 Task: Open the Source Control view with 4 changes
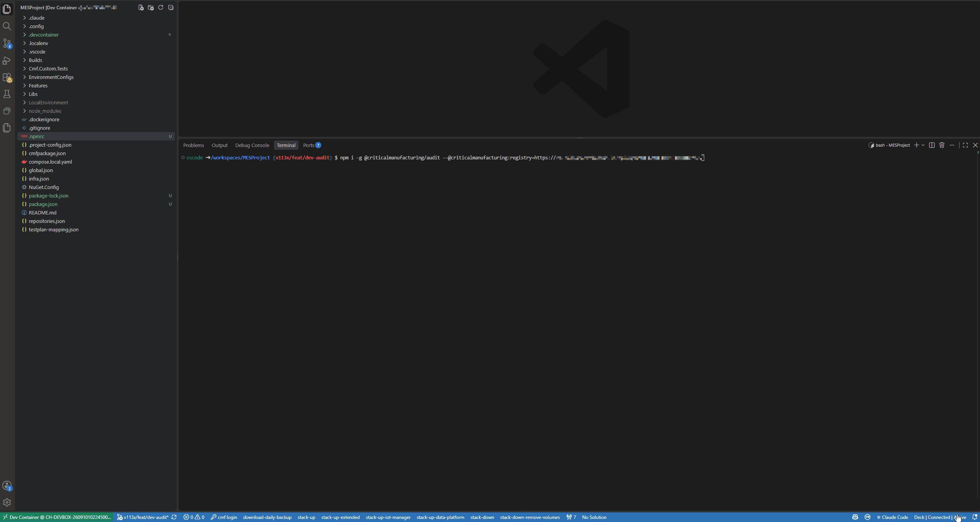(7, 43)
